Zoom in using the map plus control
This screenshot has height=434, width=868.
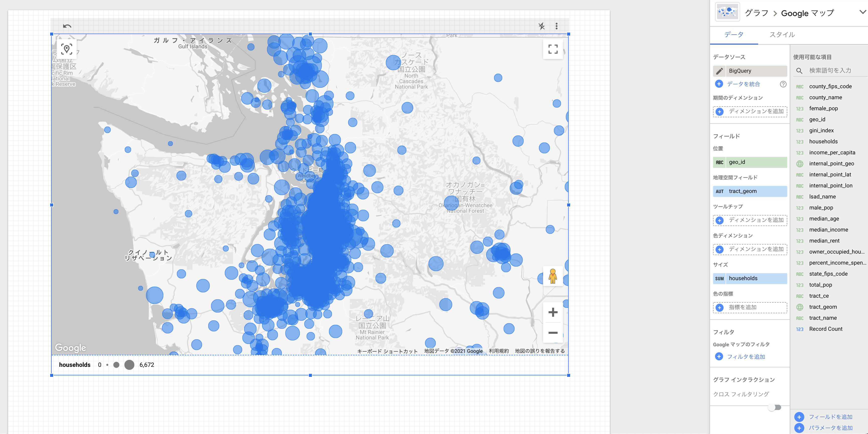[553, 312]
